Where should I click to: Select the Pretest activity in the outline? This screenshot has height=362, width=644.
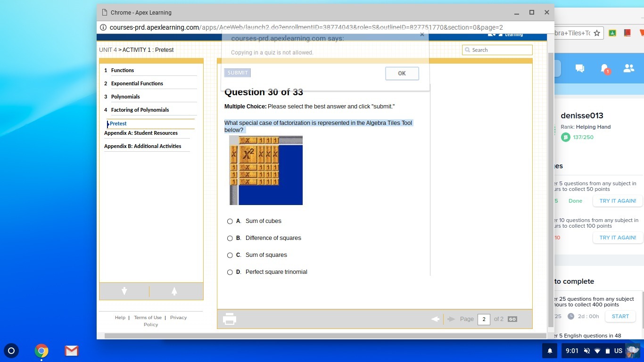coord(118,123)
